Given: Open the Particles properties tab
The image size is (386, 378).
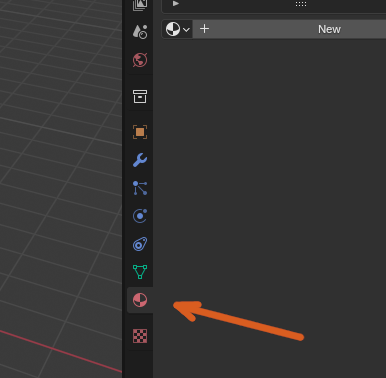Looking at the screenshot, I should [140, 188].
